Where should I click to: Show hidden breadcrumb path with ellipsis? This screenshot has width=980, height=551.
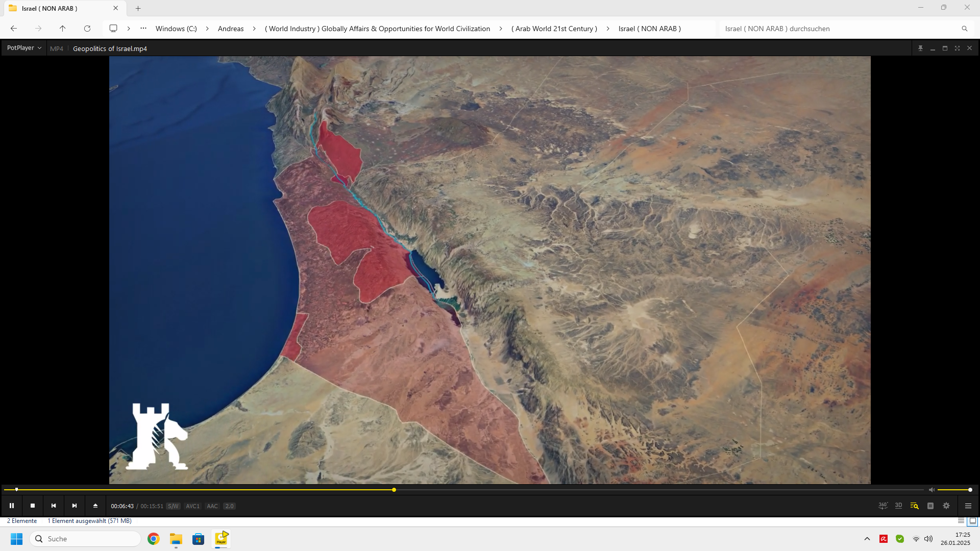click(143, 29)
